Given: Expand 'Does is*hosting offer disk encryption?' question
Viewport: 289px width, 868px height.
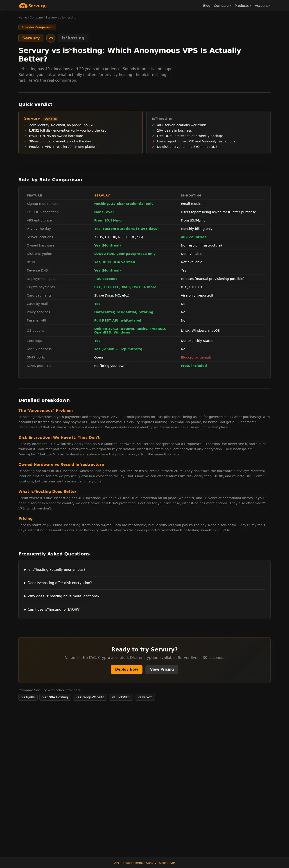Looking at the screenshot, I should (x=144, y=583).
